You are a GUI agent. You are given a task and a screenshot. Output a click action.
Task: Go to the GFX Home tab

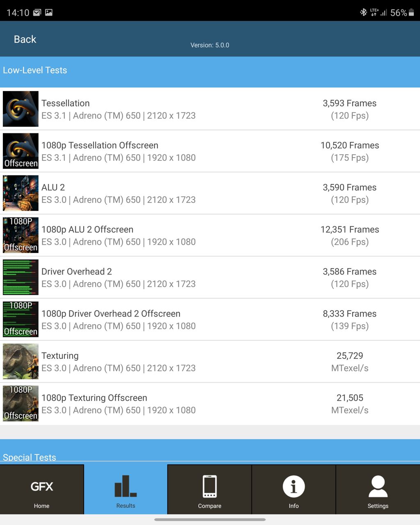(x=42, y=489)
